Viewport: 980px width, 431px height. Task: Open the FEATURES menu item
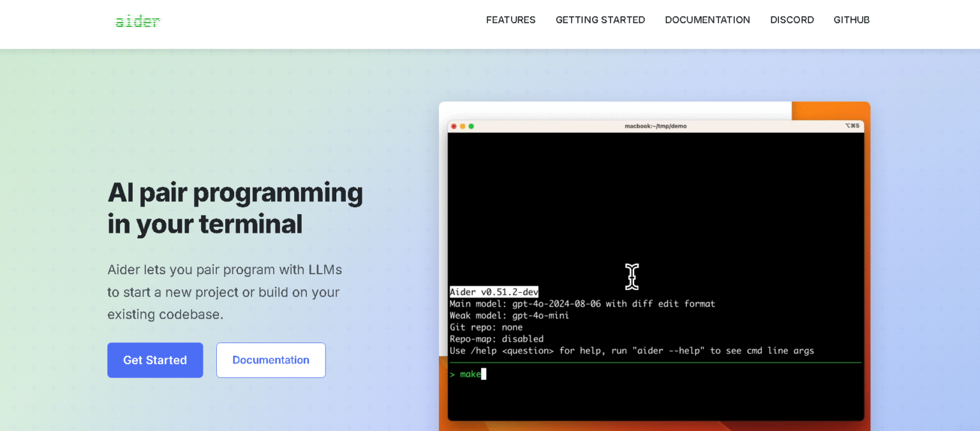pos(510,20)
